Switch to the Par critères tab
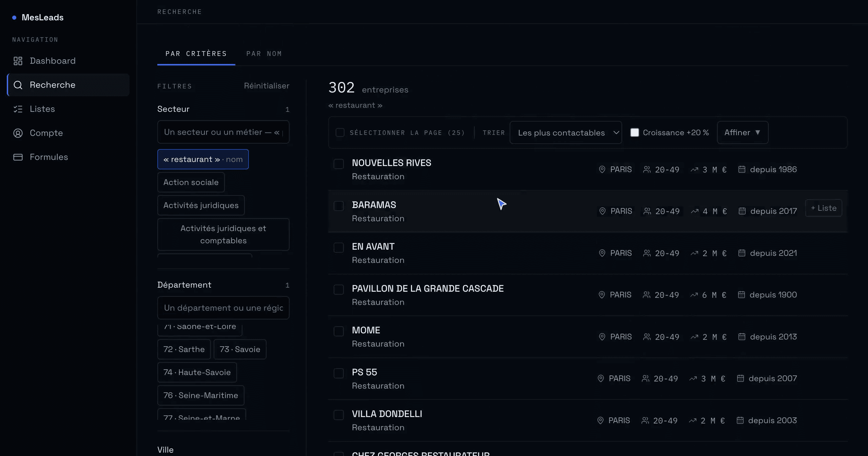The image size is (868, 456). point(196,54)
